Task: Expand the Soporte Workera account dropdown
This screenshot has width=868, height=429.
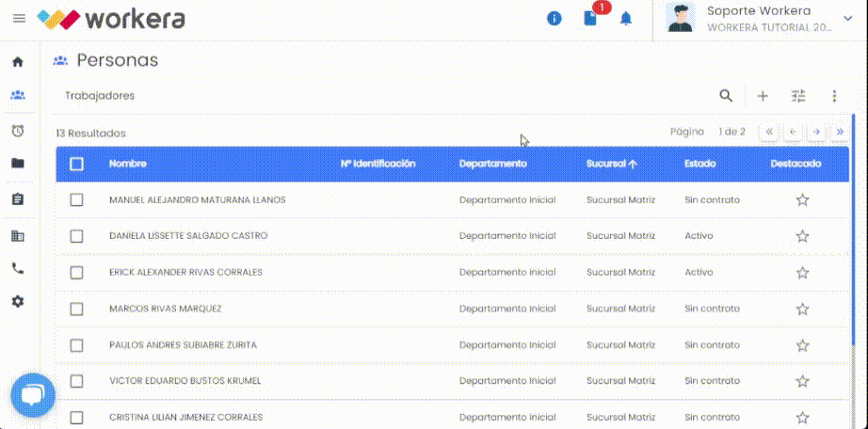Action: pyautogui.click(x=847, y=19)
